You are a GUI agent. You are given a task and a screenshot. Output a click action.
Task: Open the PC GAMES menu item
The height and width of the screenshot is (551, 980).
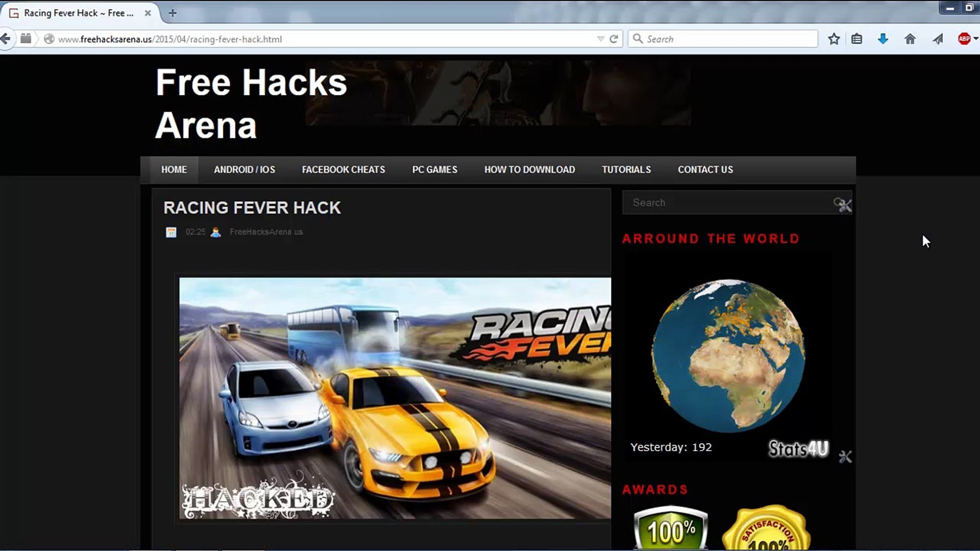435,170
